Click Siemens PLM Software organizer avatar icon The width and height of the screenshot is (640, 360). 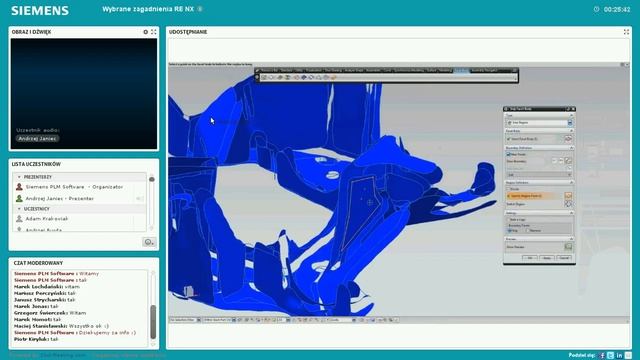point(19,187)
